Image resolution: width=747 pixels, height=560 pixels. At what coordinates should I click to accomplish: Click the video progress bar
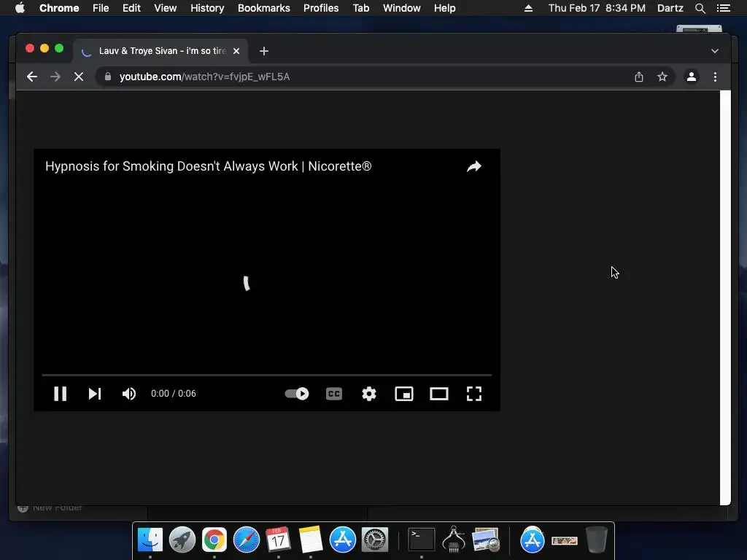pyautogui.click(x=267, y=376)
